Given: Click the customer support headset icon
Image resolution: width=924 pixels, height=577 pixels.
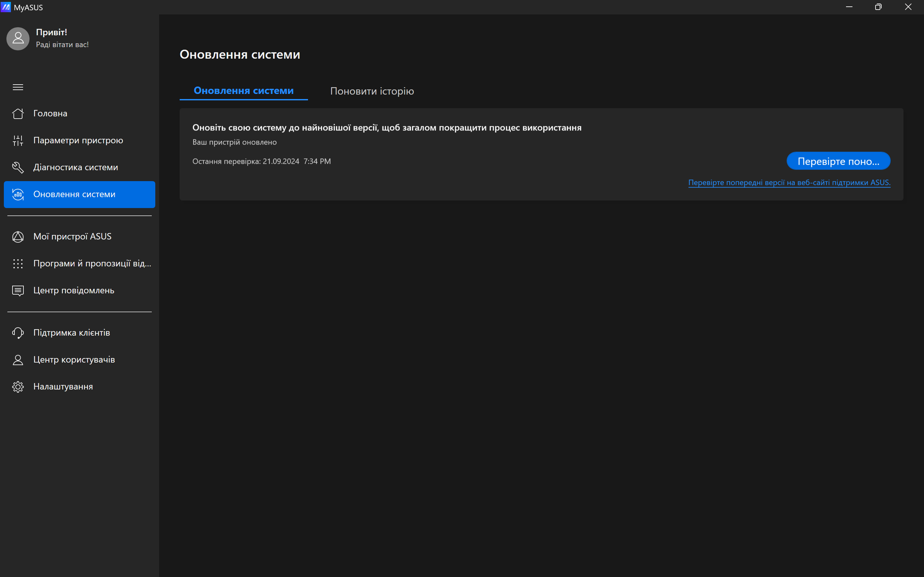Looking at the screenshot, I should pyautogui.click(x=18, y=333).
